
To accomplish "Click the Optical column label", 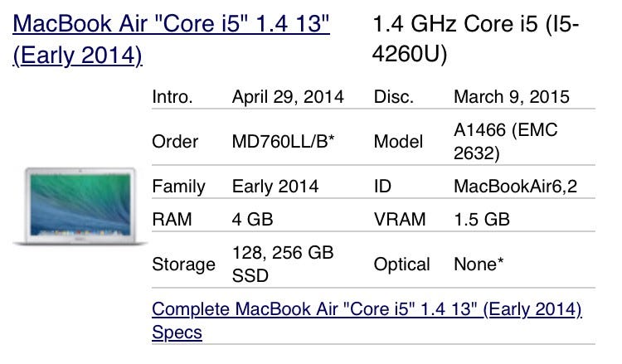I will pyautogui.click(x=402, y=265).
